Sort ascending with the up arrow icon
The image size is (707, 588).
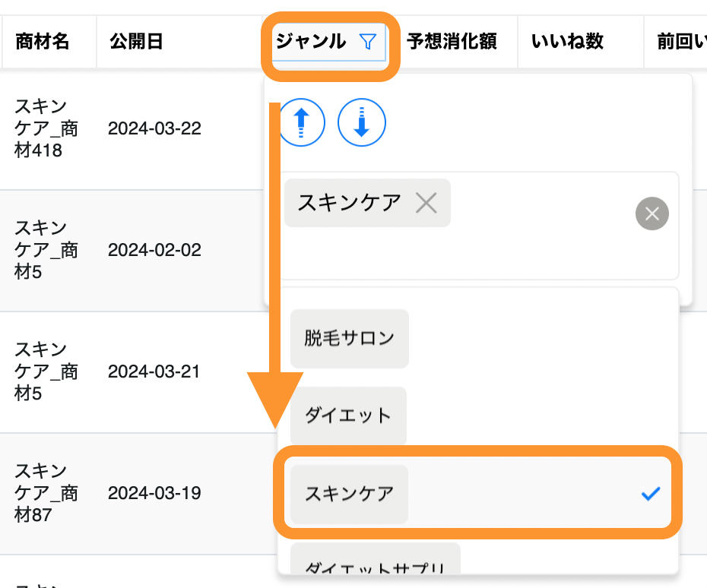click(302, 122)
